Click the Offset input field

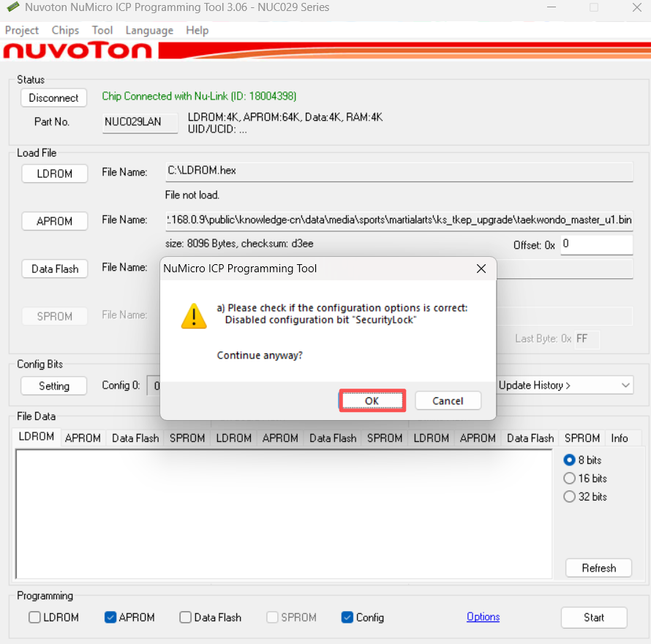[596, 244]
